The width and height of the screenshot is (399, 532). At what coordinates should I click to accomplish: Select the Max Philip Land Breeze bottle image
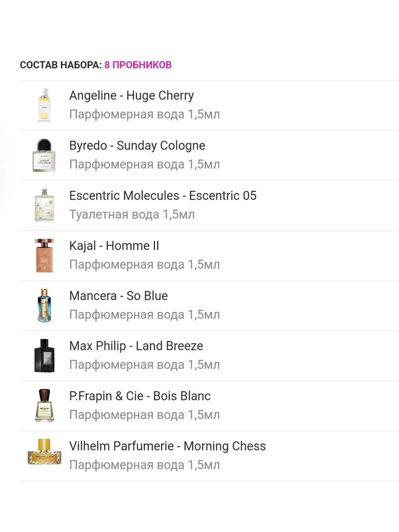[x=44, y=356]
